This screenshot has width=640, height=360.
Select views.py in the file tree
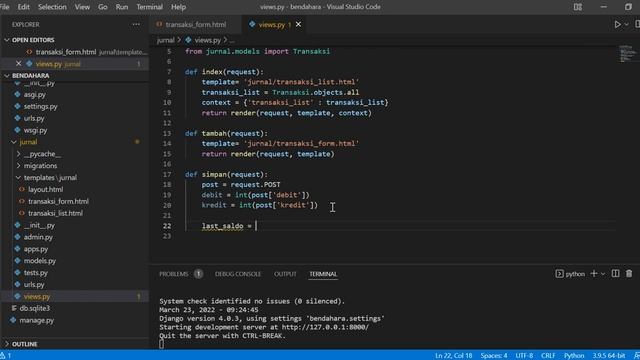[x=37, y=296]
